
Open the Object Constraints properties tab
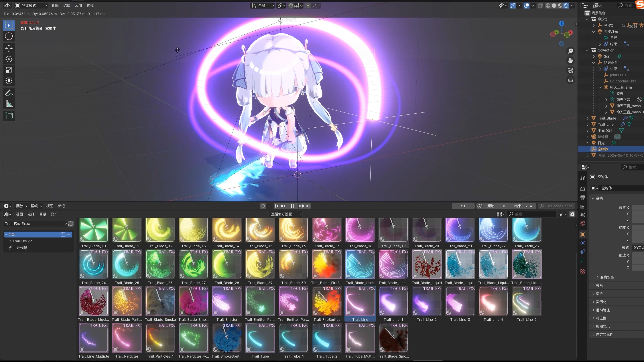pos(583,252)
